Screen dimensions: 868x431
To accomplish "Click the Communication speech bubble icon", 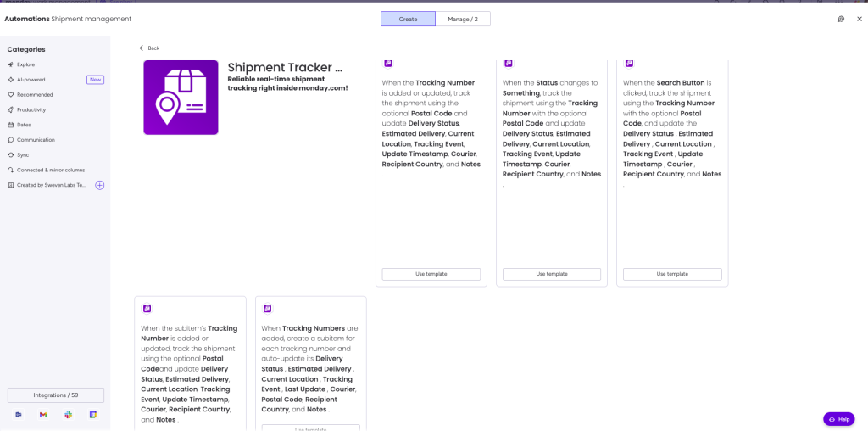I will click(x=11, y=140).
